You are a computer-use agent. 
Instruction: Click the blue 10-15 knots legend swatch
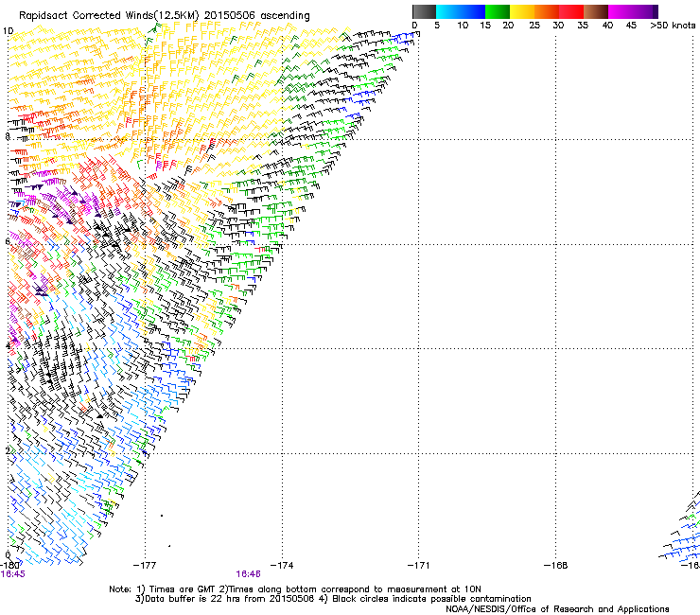coord(473,11)
